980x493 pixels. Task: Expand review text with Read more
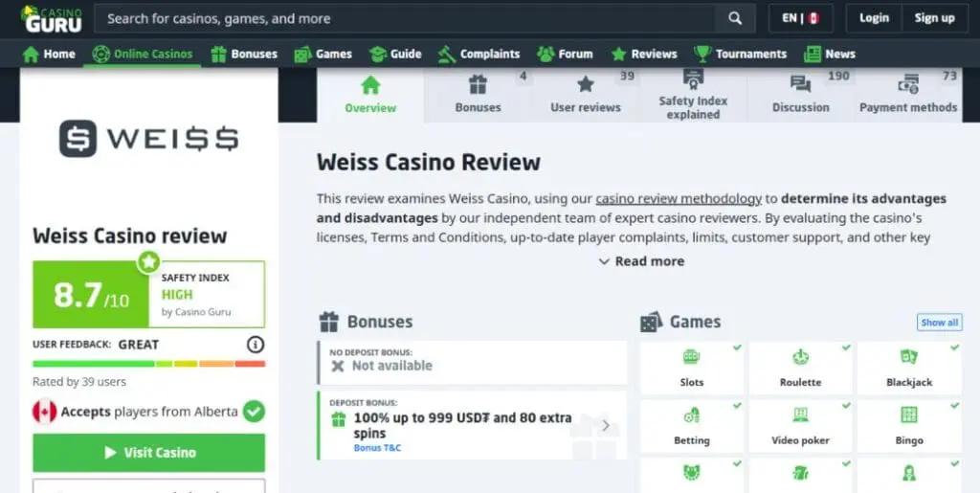click(x=641, y=261)
